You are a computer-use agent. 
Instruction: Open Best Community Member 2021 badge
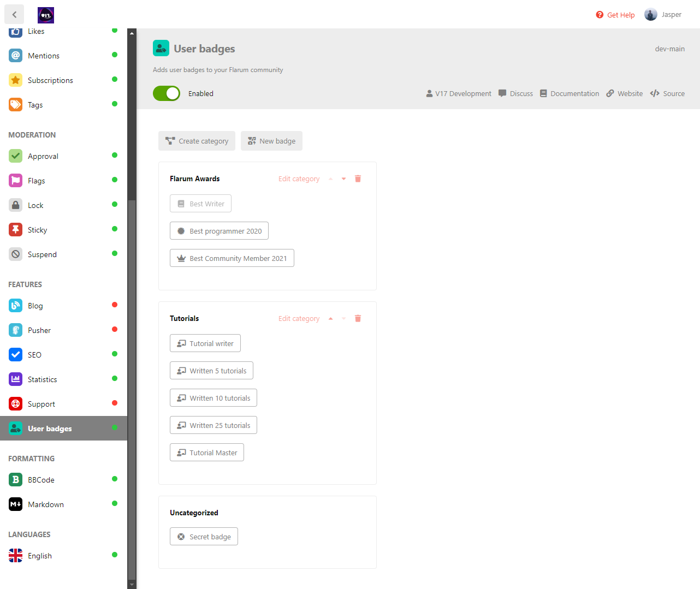(x=232, y=258)
